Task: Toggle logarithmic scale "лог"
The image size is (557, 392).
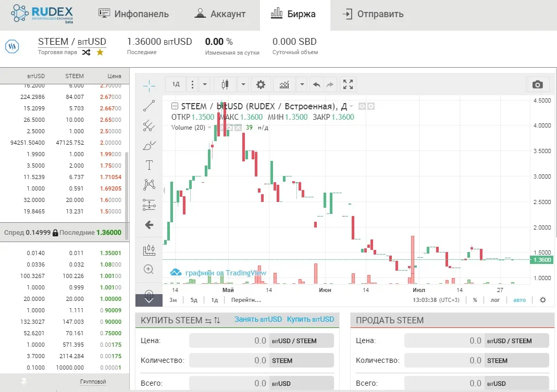Action: (x=495, y=300)
